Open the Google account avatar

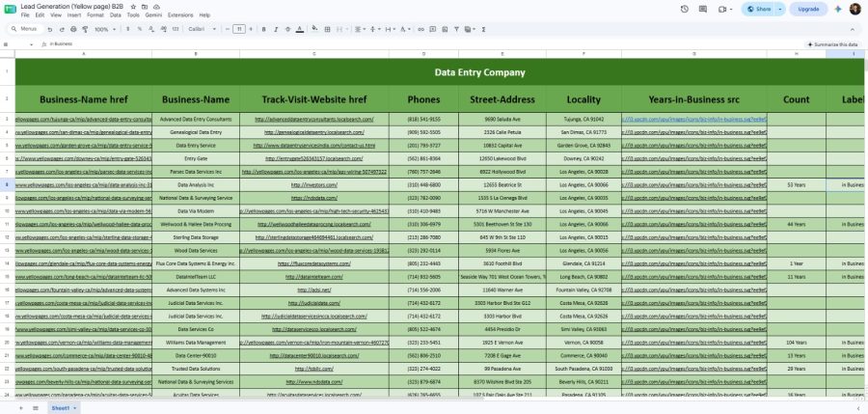pos(855,9)
